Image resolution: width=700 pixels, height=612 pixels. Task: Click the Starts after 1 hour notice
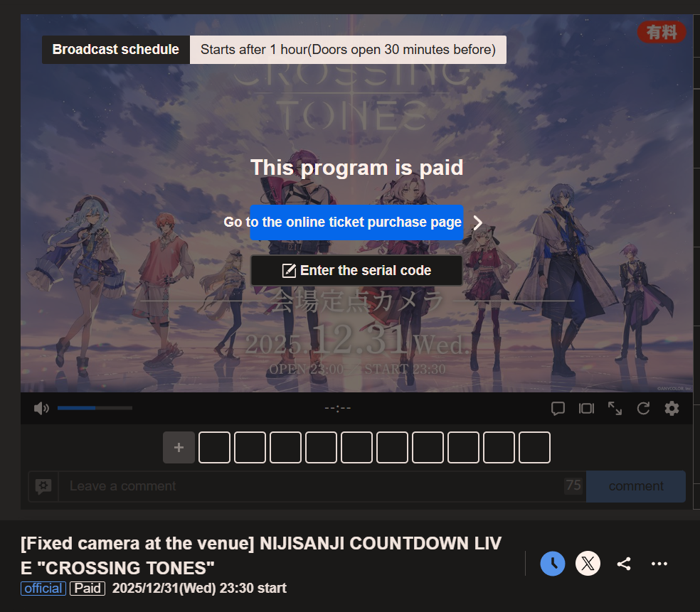pyautogui.click(x=348, y=50)
